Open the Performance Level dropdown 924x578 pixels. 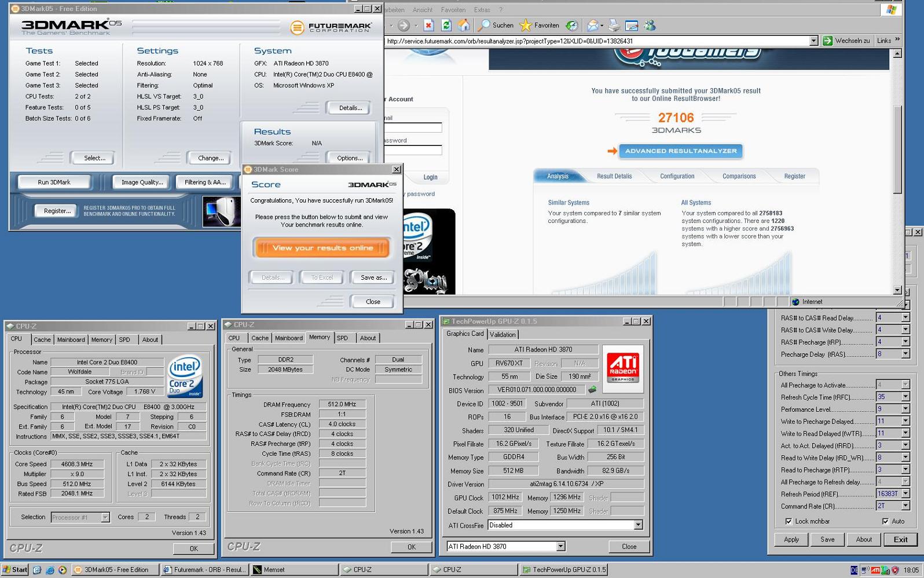[905, 409]
